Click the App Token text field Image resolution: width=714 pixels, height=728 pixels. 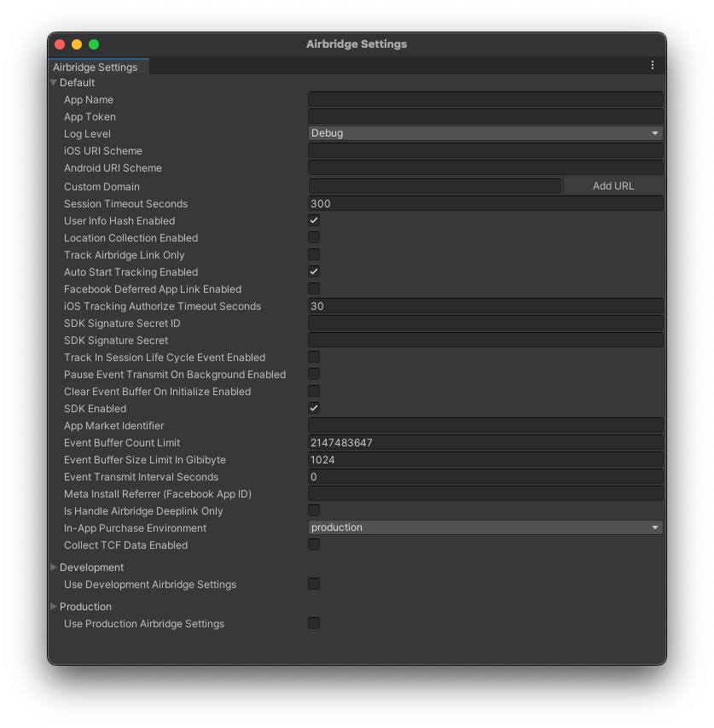(485, 117)
